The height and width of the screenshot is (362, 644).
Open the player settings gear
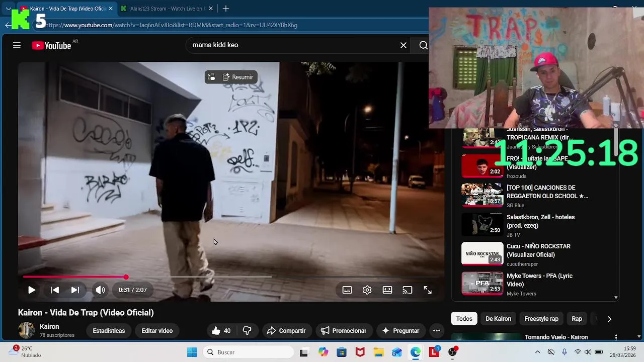[367, 290]
